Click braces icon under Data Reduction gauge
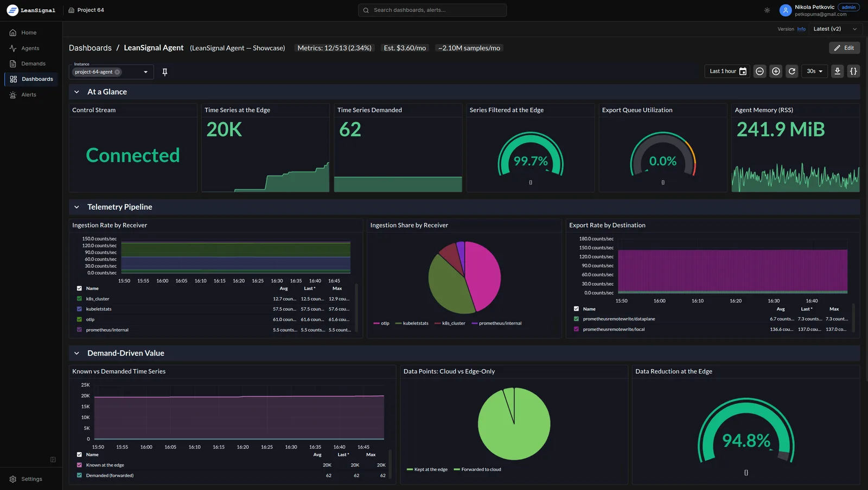868x490 pixels. click(746, 473)
